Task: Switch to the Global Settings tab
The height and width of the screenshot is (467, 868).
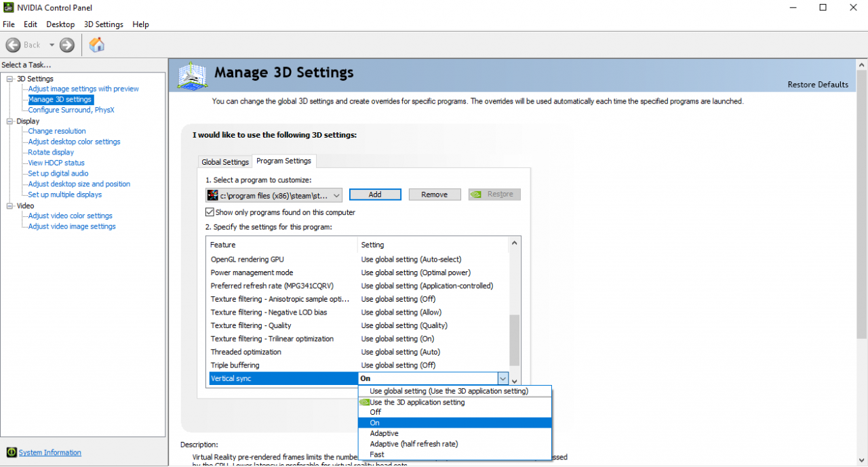Action: (225, 162)
